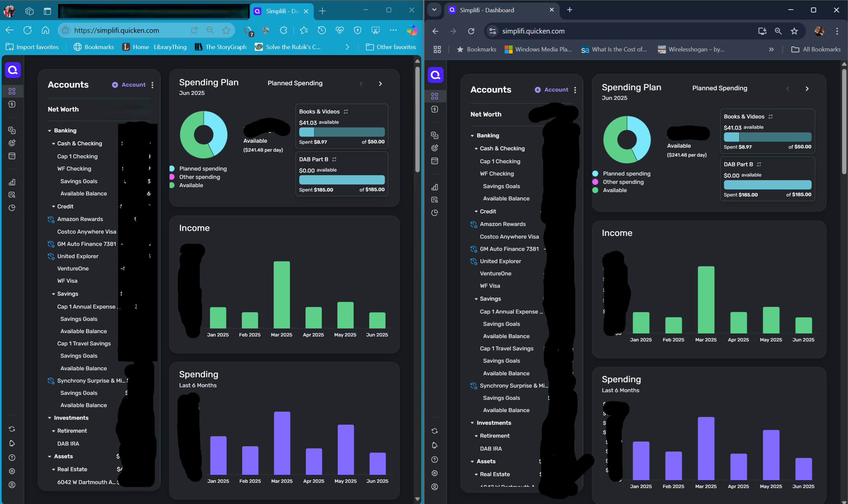
Task: Click the Books & Videos progress bar in the Chrome window
Action: tap(767, 137)
